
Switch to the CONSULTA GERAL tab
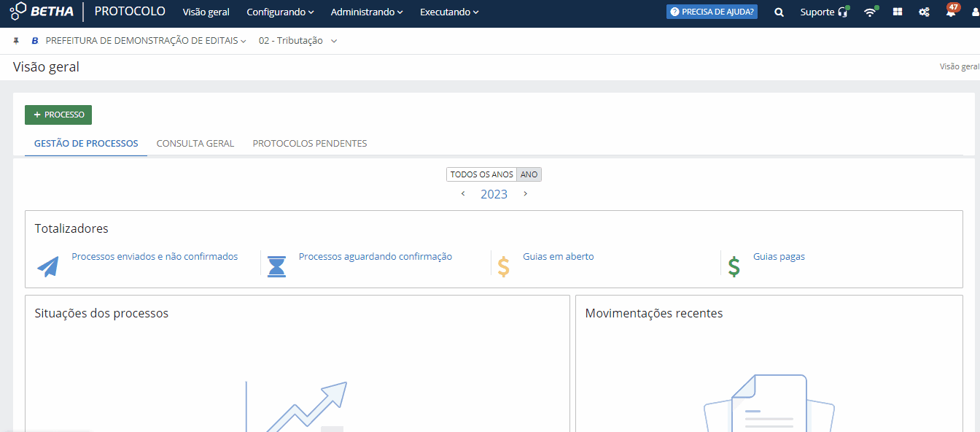[x=195, y=144]
